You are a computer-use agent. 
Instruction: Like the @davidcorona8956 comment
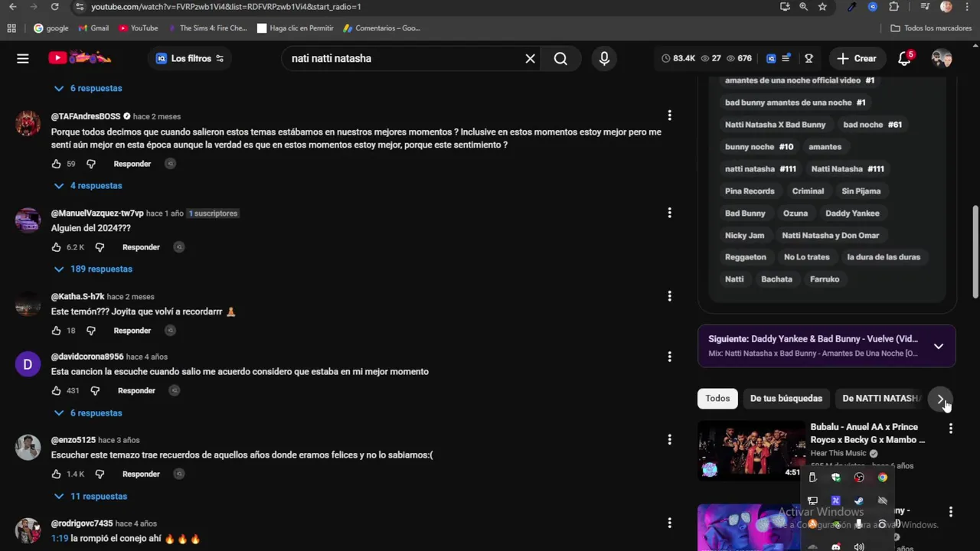(56, 390)
